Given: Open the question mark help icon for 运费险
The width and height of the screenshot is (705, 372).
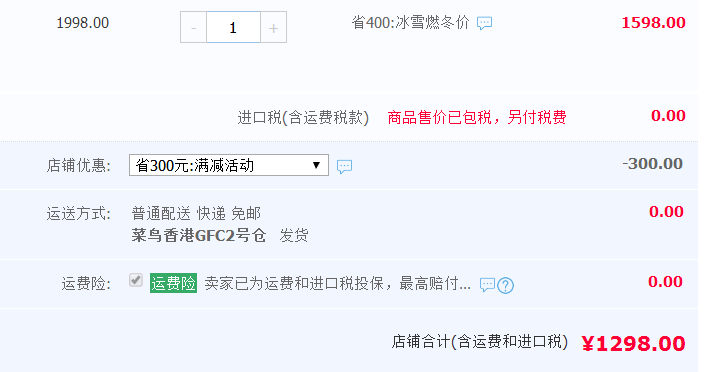Looking at the screenshot, I should tap(506, 285).
